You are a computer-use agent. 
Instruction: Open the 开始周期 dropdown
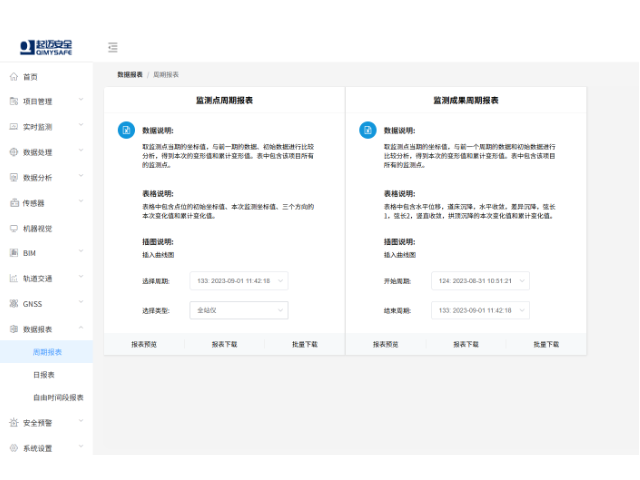[480, 281]
